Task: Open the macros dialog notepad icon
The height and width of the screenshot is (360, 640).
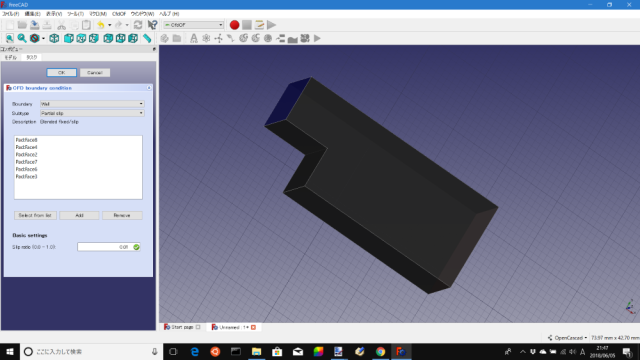Action: pyautogui.click(x=259, y=25)
